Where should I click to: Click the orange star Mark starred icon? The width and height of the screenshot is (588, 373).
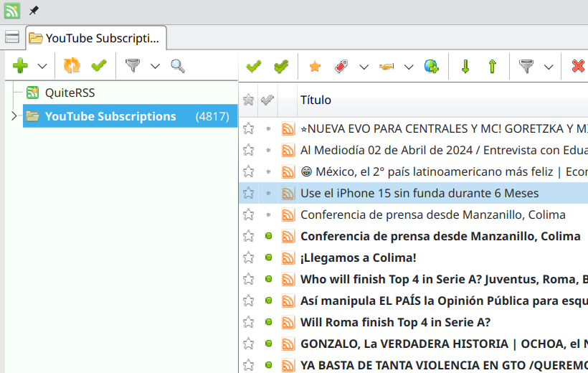[x=315, y=67]
